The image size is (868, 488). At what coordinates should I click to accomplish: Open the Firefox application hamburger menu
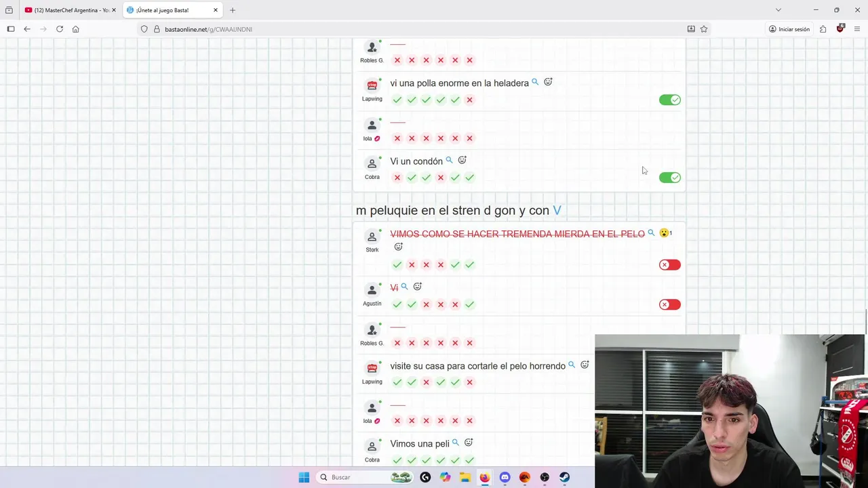pyautogui.click(x=857, y=29)
